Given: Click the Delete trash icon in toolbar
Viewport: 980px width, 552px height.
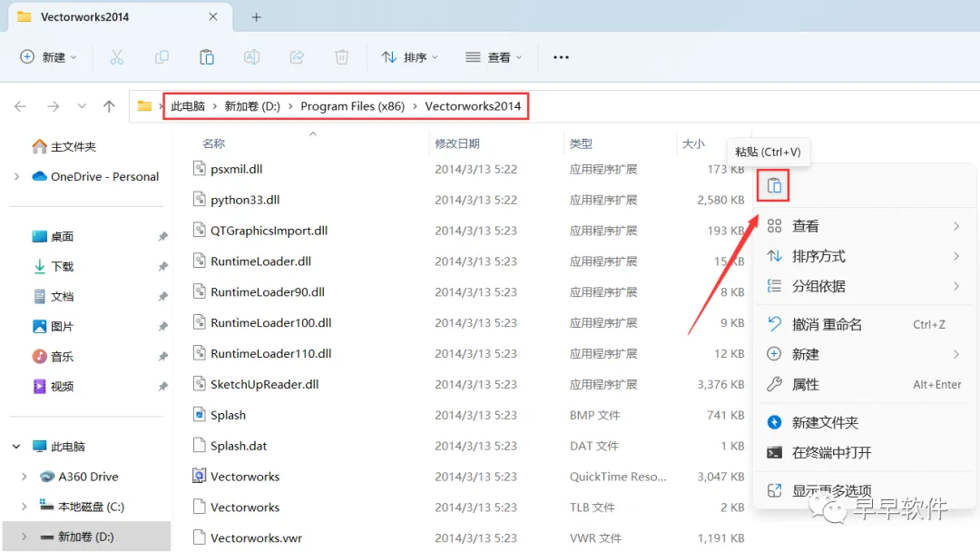Looking at the screenshot, I should [x=342, y=57].
